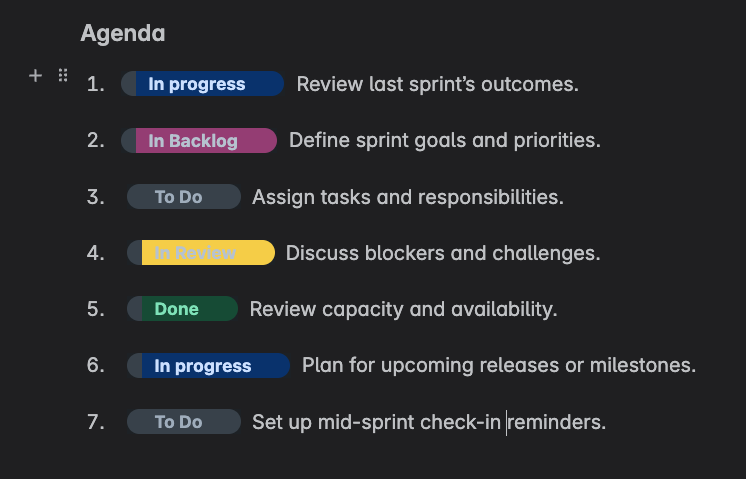746x479 pixels.
Task: Click the six-dot drag handle icon
Action: 63,75
